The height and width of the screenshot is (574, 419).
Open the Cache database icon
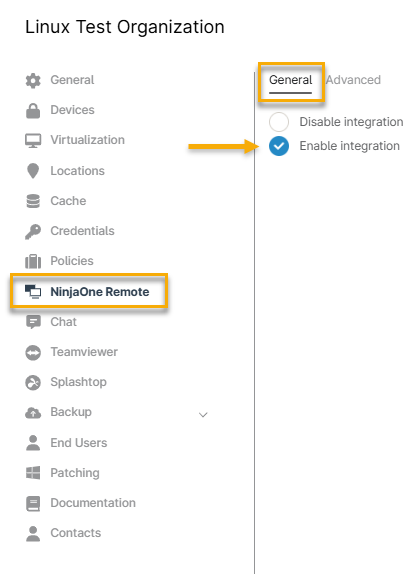coord(33,201)
